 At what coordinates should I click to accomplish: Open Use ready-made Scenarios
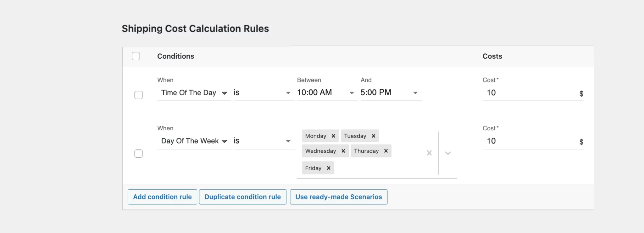(338, 197)
